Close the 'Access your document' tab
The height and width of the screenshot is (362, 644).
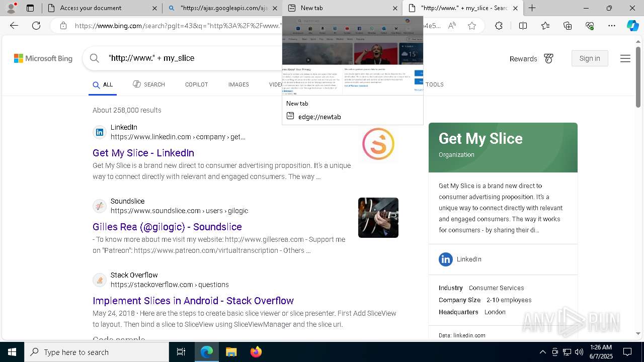pos(154,8)
